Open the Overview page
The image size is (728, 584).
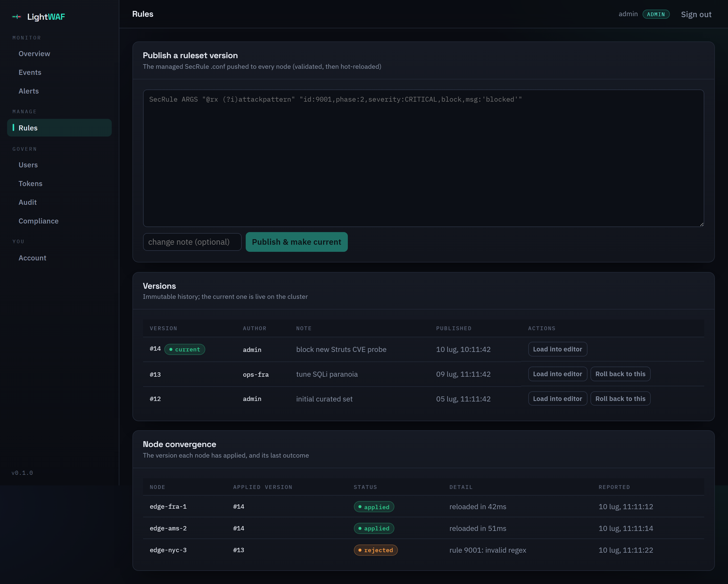(34, 54)
